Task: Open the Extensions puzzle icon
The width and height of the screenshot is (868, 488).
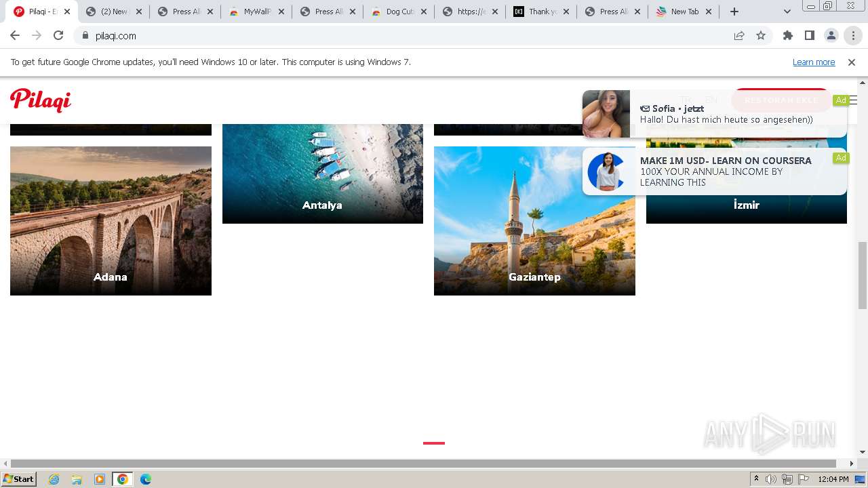Action: tap(788, 36)
